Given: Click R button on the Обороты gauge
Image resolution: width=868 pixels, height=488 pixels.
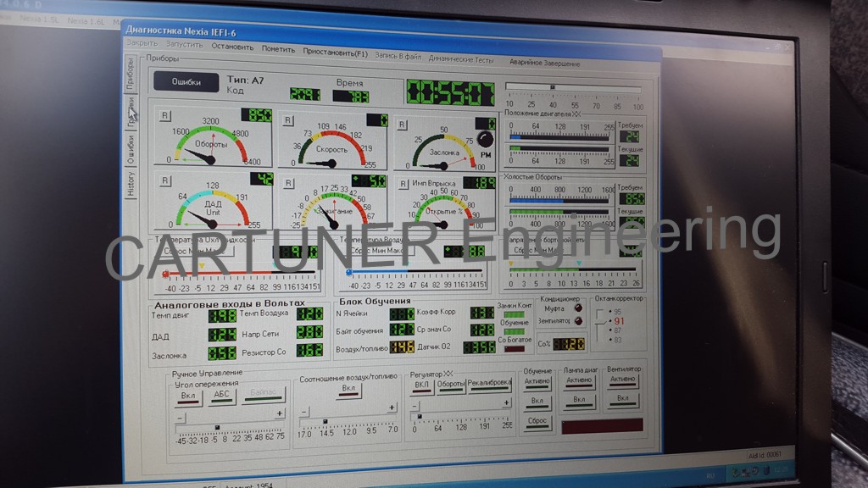Looking at the screenshot, I should (x=165, y=115).
